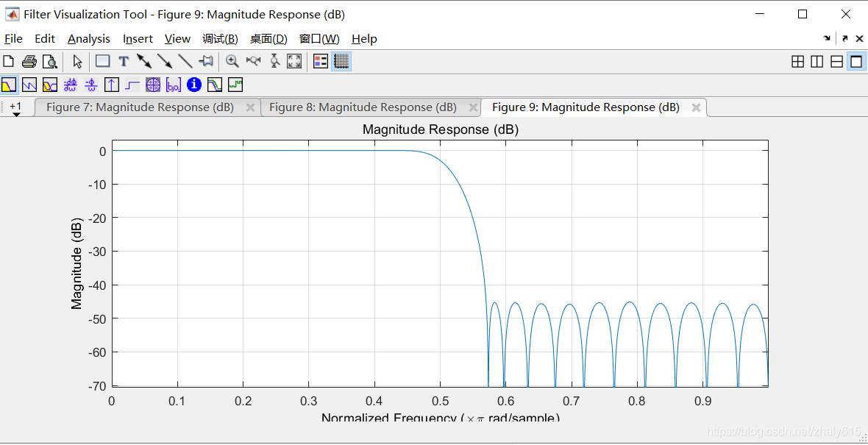The image size is (868, 445).
Task: Open the Help menu
Action: (364, 39)
